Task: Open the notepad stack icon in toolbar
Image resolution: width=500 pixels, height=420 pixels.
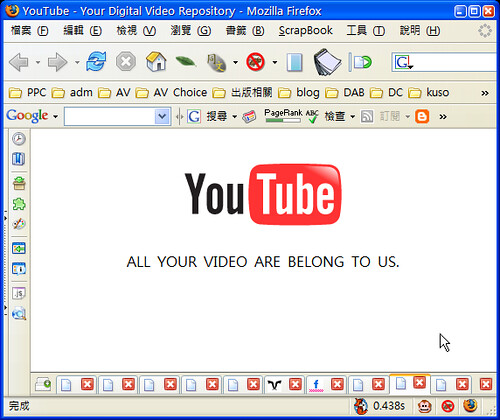Action: (327, 62)
